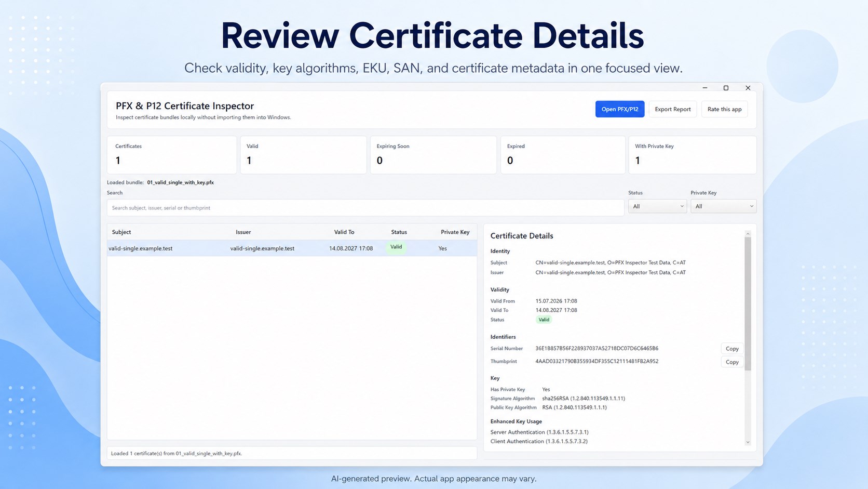Screen dimensions: 868x489
Task: Click the Private Key 'Yes' cell in table row
Action: click(x=442, y=248)
